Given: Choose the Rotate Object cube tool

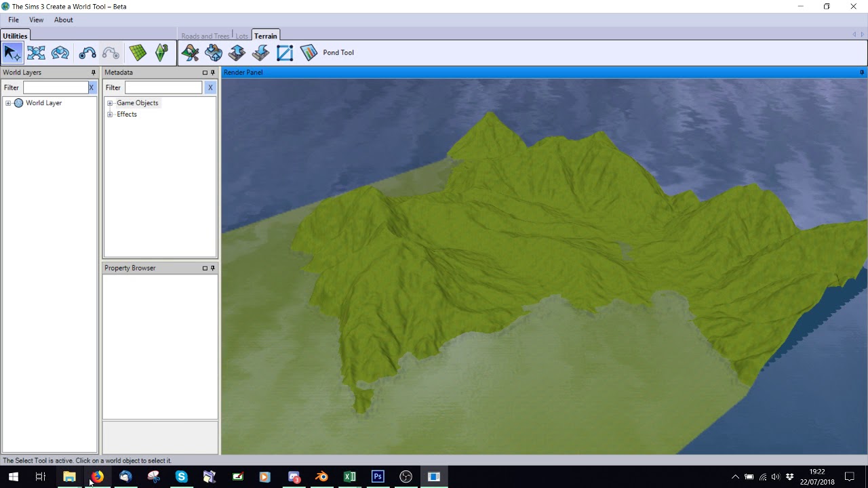Looking at the screenshot, I should click(60, 53).
